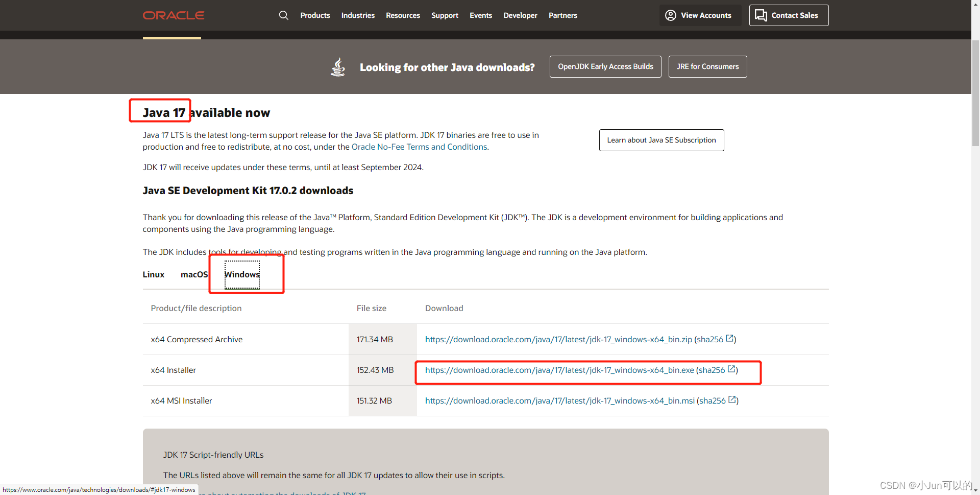
Task: Open the Industries menu
Action: point(358,15)
